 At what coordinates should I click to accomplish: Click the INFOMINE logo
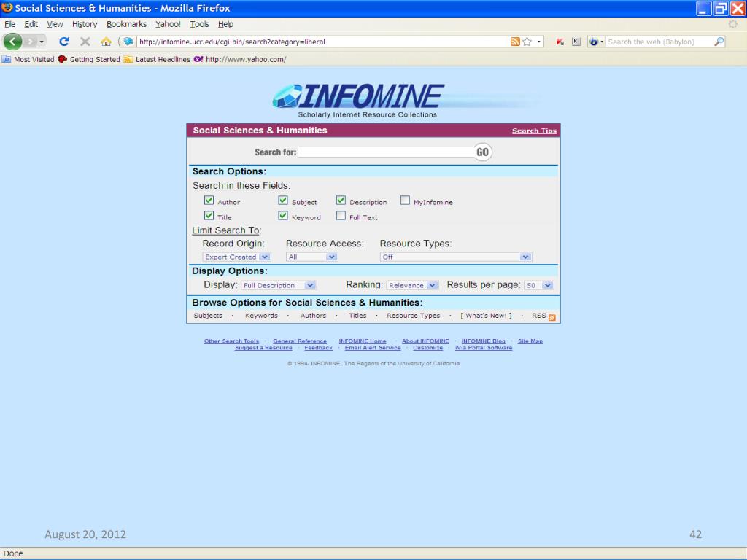click(359, 96)
